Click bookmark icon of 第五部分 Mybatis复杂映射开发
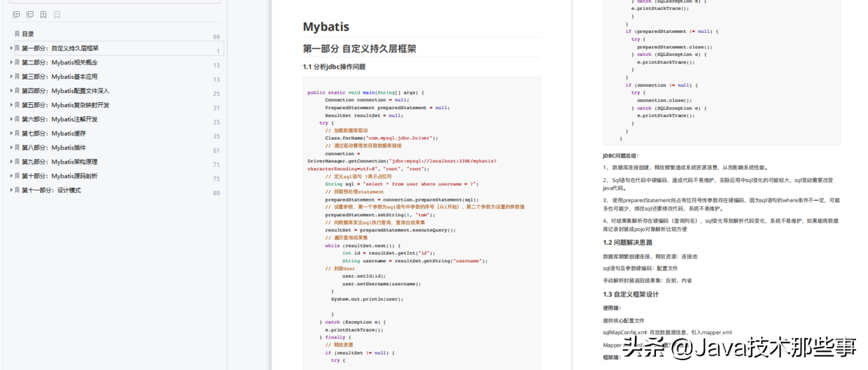Image resolution: width=868 pixels, height=370 pixels. pos(17,105)
